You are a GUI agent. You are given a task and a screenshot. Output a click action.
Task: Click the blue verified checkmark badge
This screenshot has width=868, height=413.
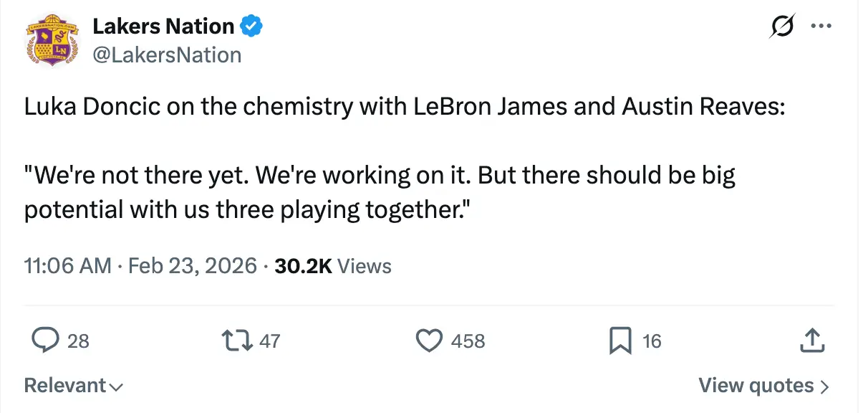coord(251,27)
